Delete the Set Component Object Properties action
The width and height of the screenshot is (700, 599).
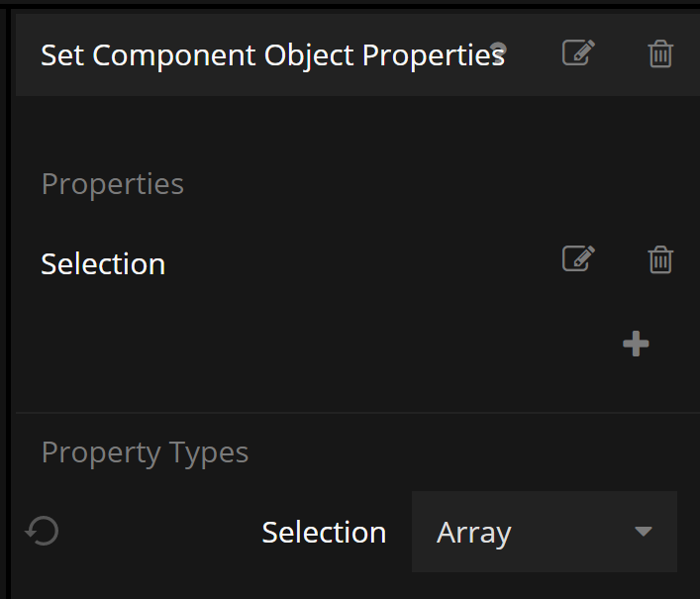[x=660, y=53]
